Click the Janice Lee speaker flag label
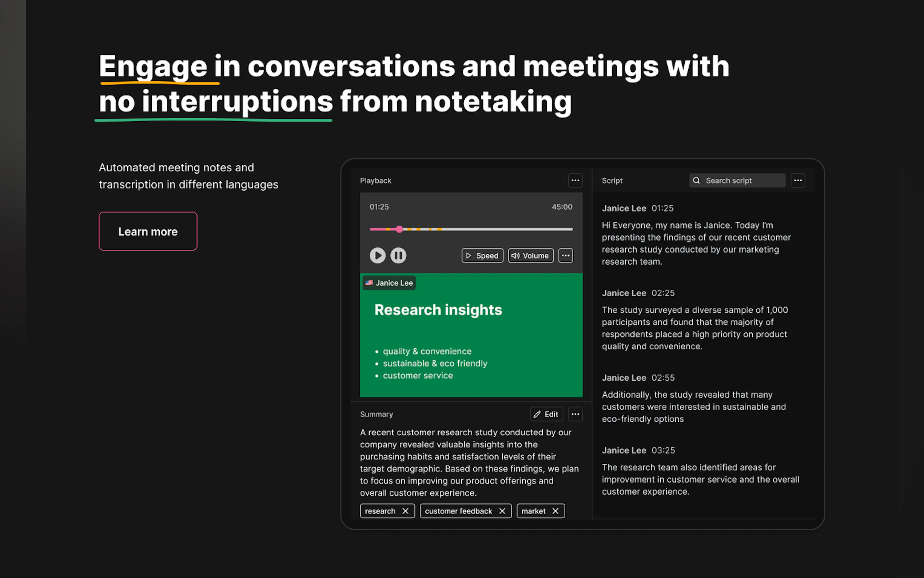This screenshot has width=924, height=578. (x=389, y=283)
